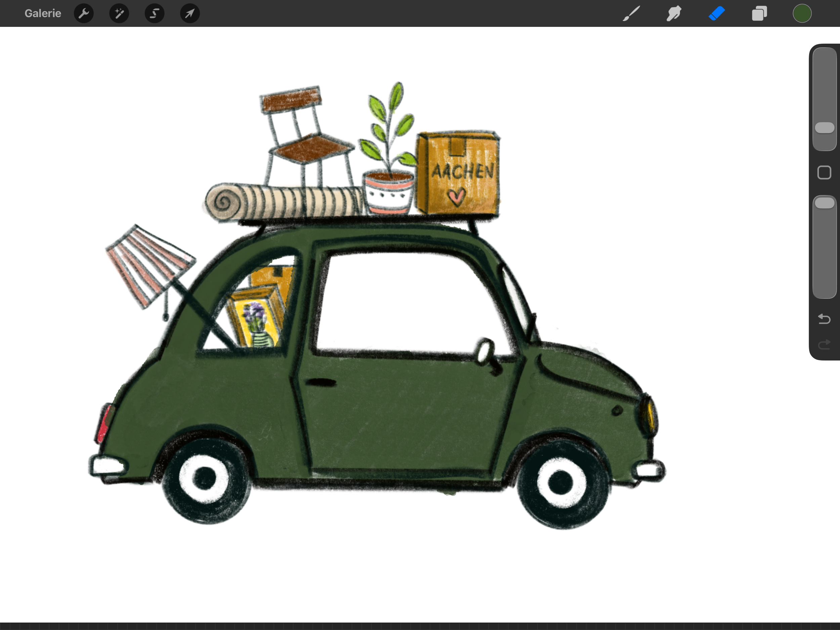Tap the square Modify button in sidebar
This screenshot has height=630, width=840.
824,172
